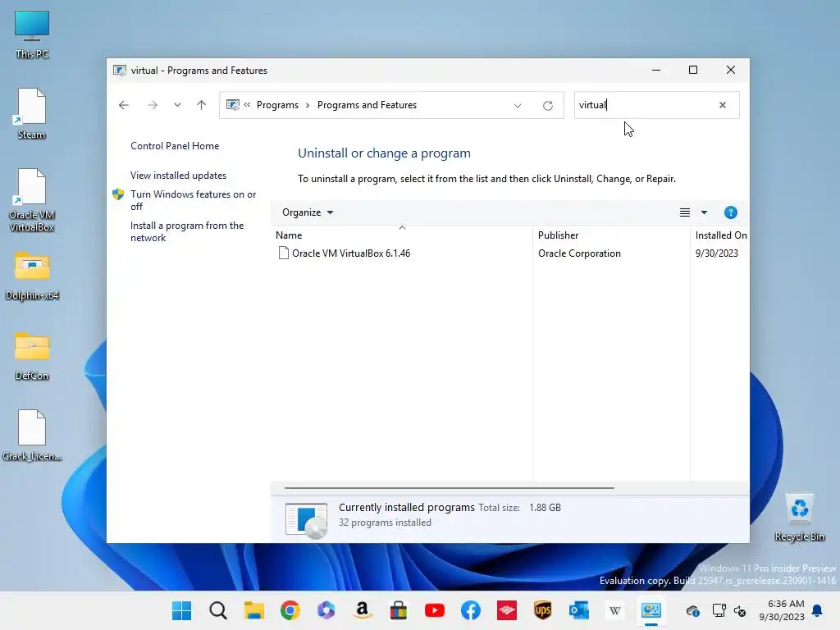Change view using the view icon
The image size is (840, 630).
(x=685, y=212)
